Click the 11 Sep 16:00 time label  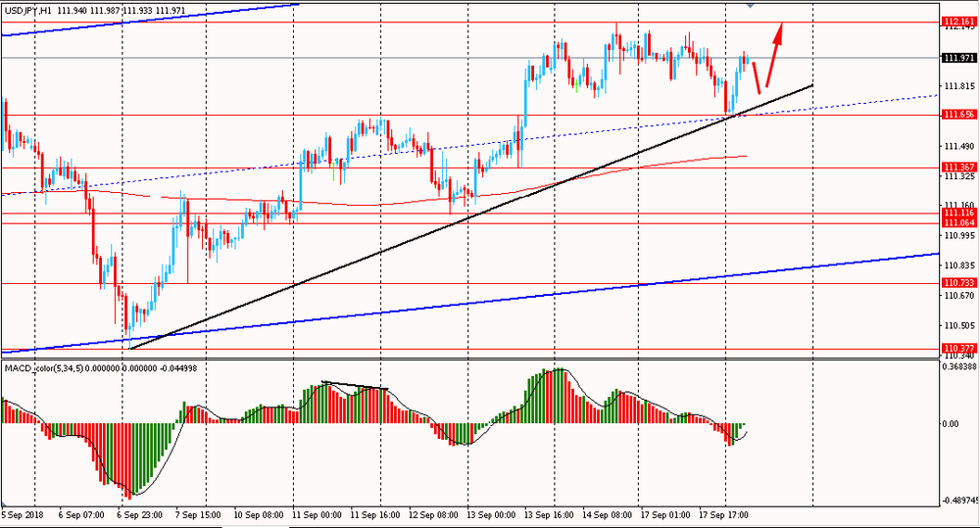375,515
